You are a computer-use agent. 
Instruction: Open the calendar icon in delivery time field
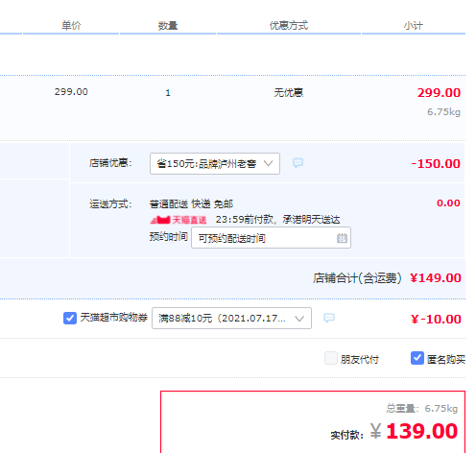(x=342, y=238)
